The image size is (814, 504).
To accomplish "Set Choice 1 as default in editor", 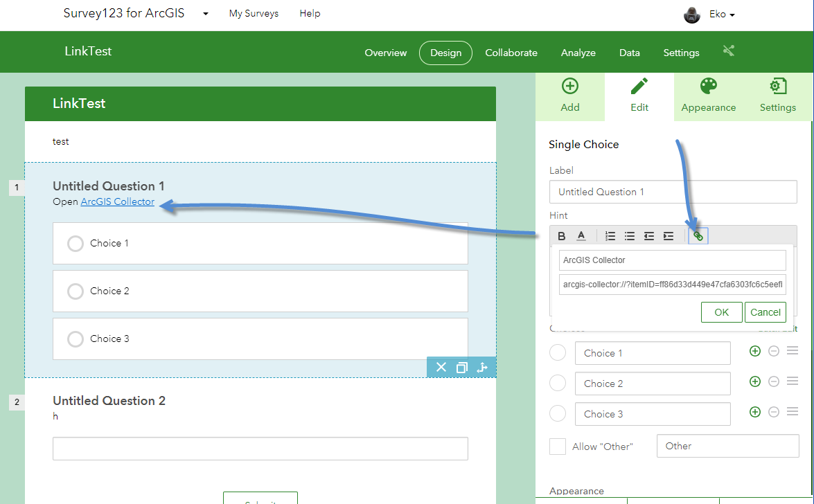I will coord(558,352).
